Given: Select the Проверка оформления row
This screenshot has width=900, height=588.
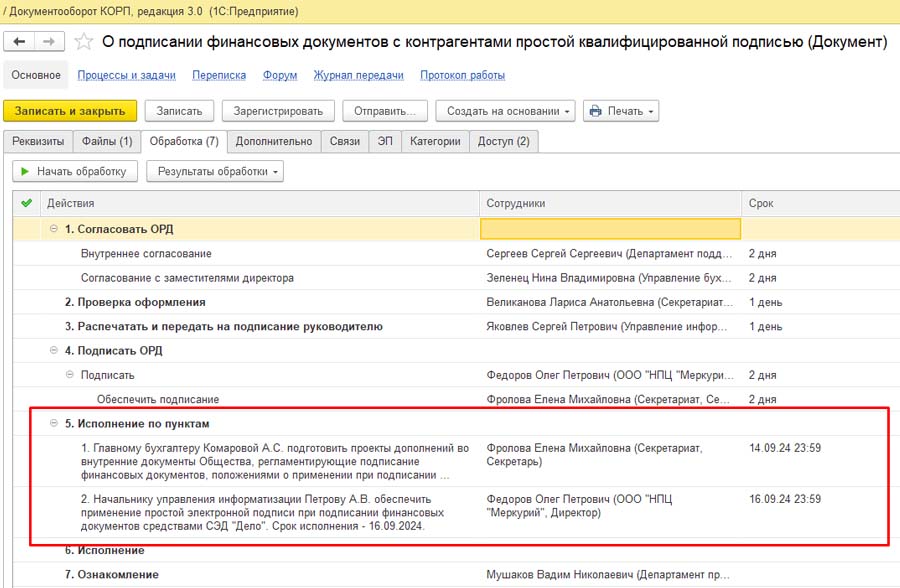Looking at the screenshot, I should [x=135, y=302].
